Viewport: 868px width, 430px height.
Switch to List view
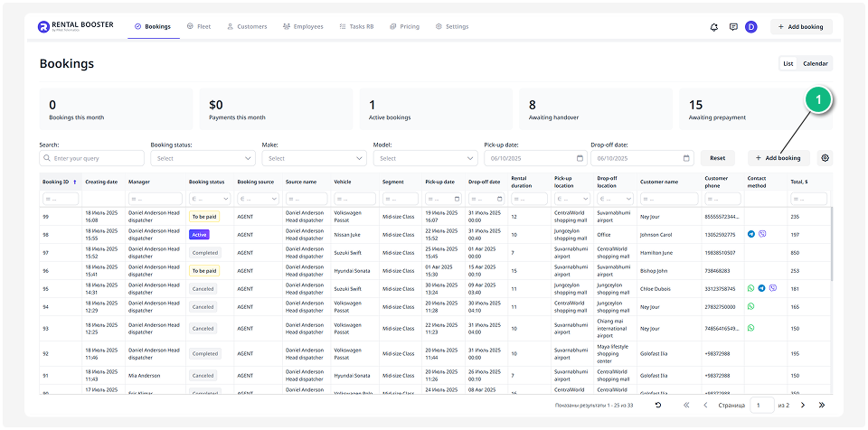788,63
